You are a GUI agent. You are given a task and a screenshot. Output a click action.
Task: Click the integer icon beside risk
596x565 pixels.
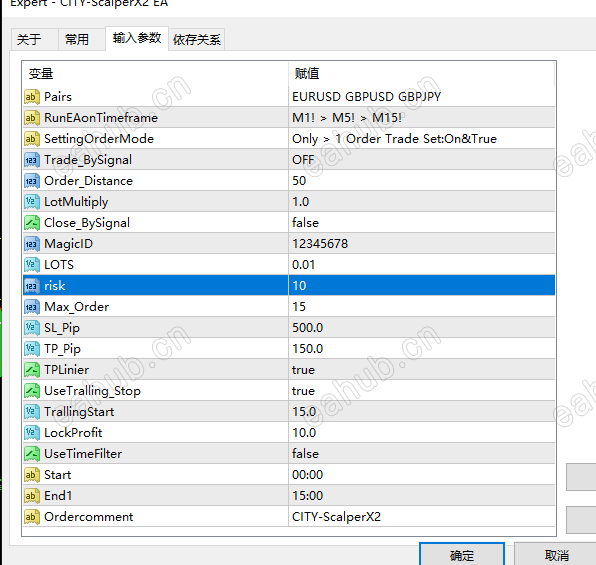(32, 286)
